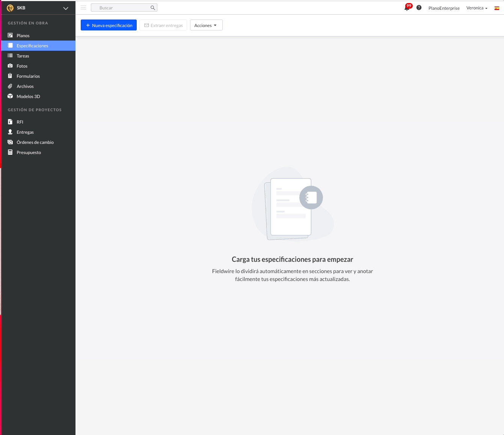504x435 pixels.
Task: Click the Spanish flag language icon
Action: click(496, 8)
